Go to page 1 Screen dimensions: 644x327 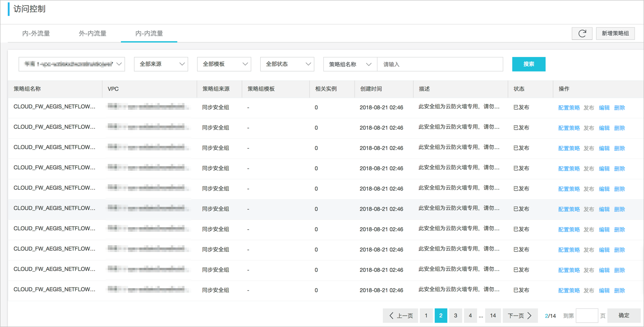point(426,316)
